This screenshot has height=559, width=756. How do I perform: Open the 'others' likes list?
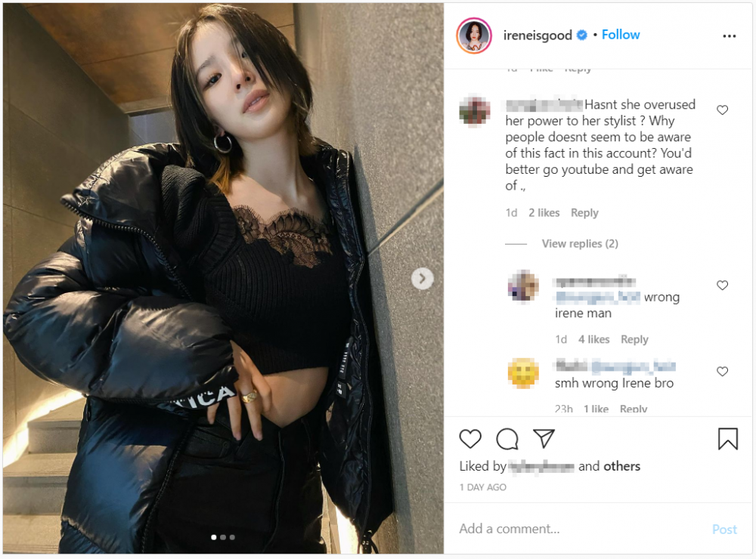[622, 466]
